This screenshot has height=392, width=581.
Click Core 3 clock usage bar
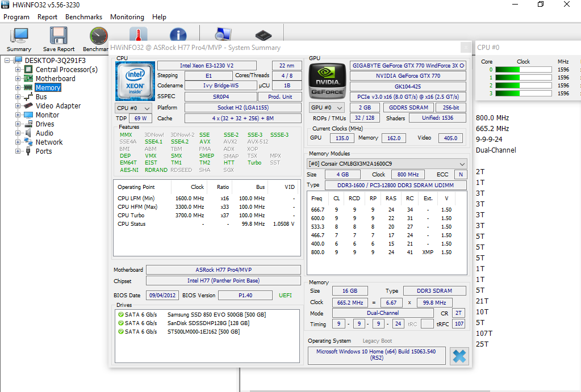pyautogui.click(x=524, y=94)
